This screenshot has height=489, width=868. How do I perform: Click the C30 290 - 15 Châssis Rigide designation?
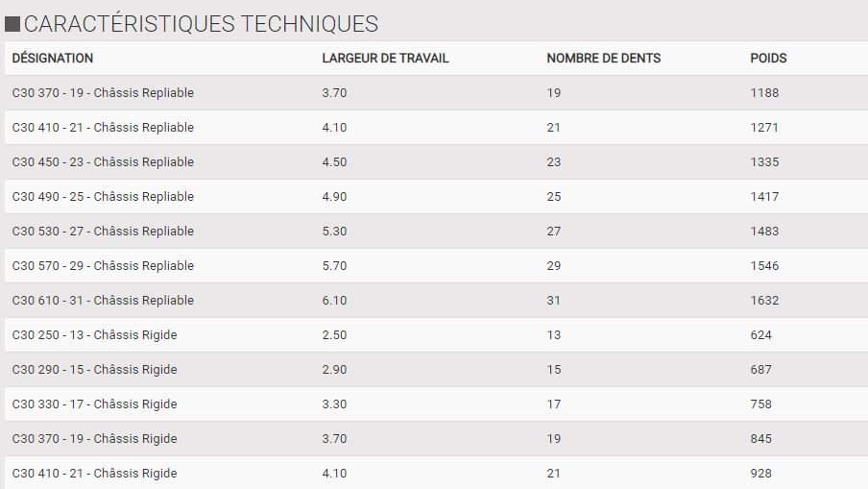(x=94, y=370)
